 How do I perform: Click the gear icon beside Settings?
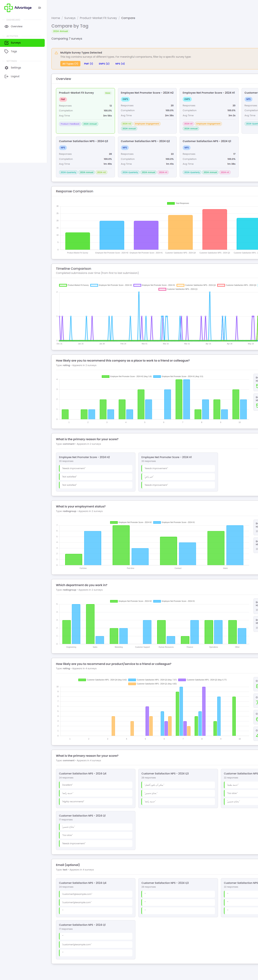7,68
